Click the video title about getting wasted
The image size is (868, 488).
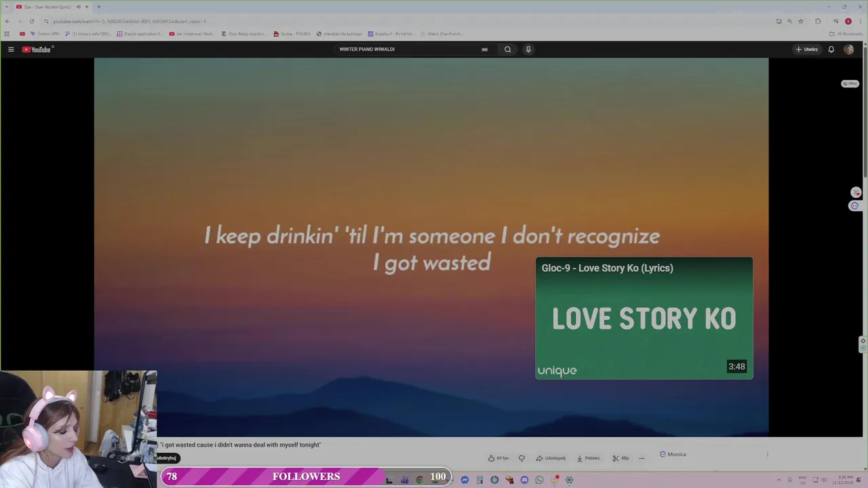point(239,445)
